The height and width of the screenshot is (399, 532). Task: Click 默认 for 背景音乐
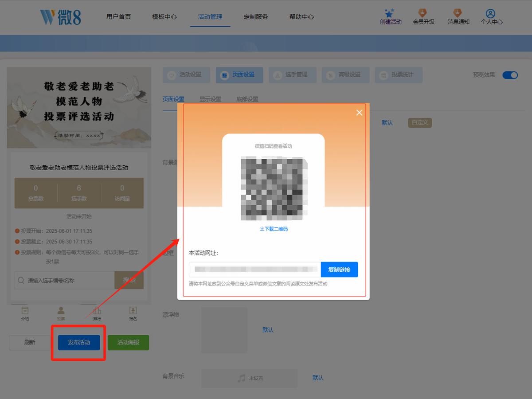(318, 378)
